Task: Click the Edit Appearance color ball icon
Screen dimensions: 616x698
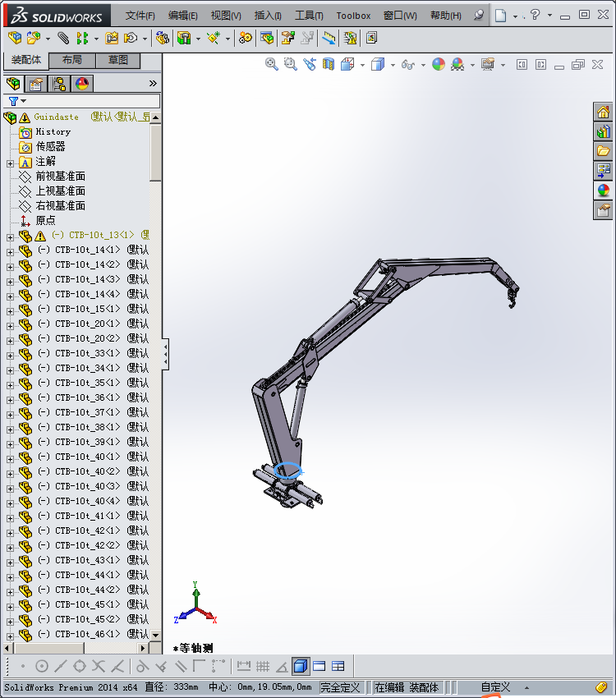Action: (x=439, y=65)
